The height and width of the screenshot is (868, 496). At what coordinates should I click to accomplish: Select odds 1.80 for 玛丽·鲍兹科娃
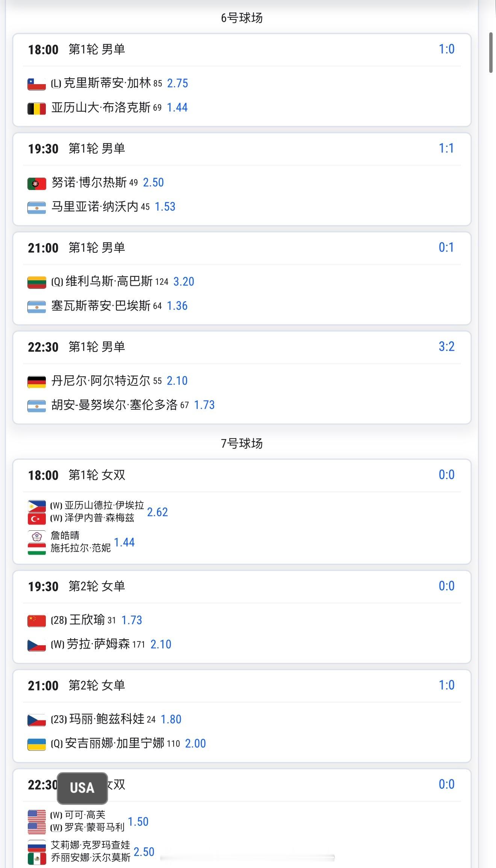click(x=171, y=719)
